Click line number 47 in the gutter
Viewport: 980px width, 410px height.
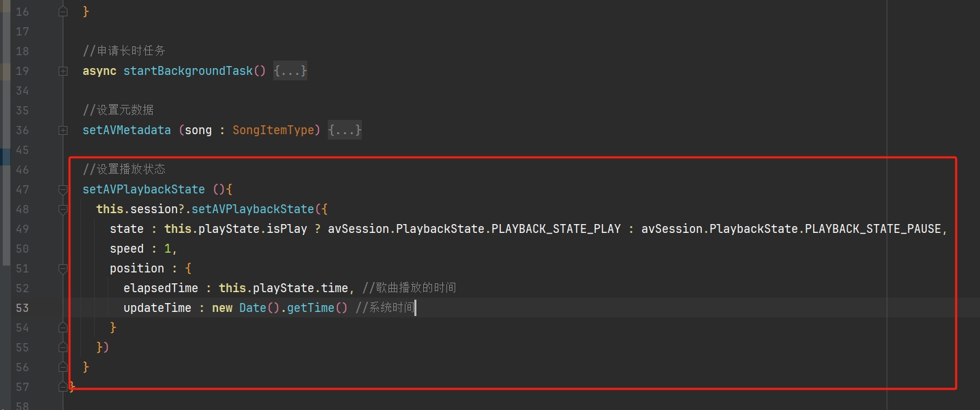coord(22,189)
